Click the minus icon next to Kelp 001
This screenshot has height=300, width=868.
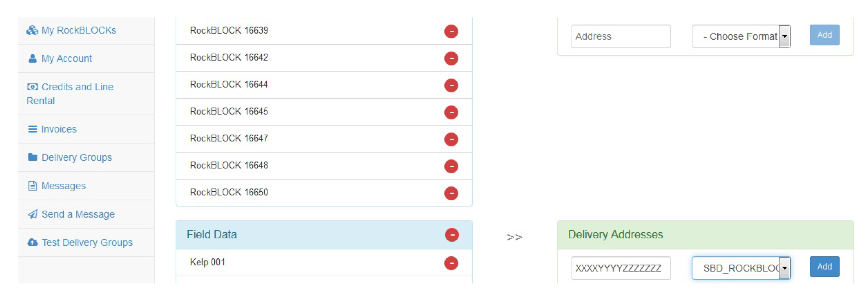[x=451, y=263]
